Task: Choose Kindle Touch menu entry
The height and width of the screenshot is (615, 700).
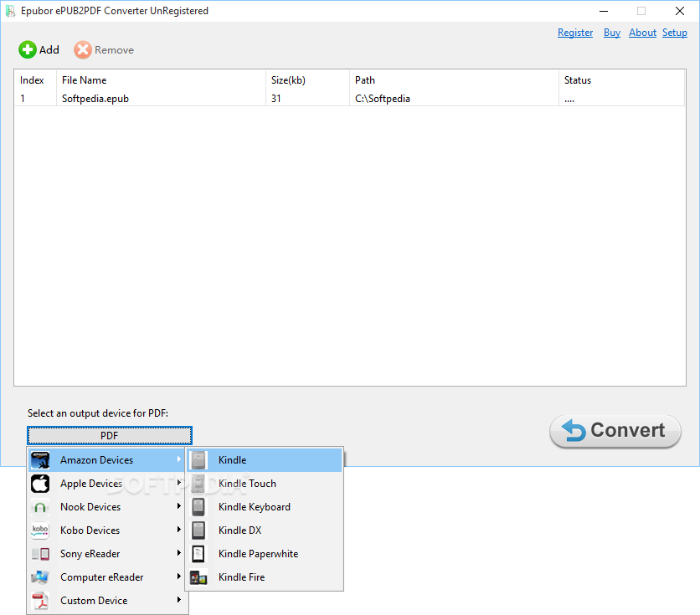Action: [x=265, y=484]
